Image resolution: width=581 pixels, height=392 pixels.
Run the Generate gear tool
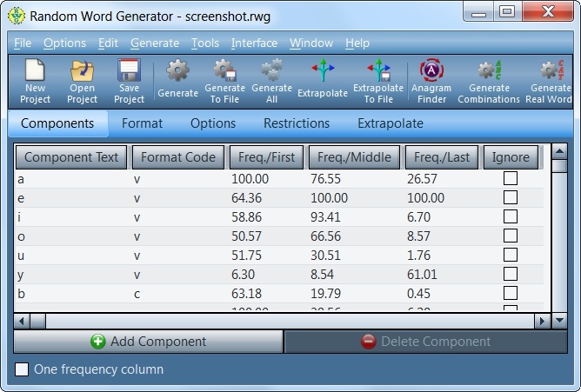click(177, 78)
